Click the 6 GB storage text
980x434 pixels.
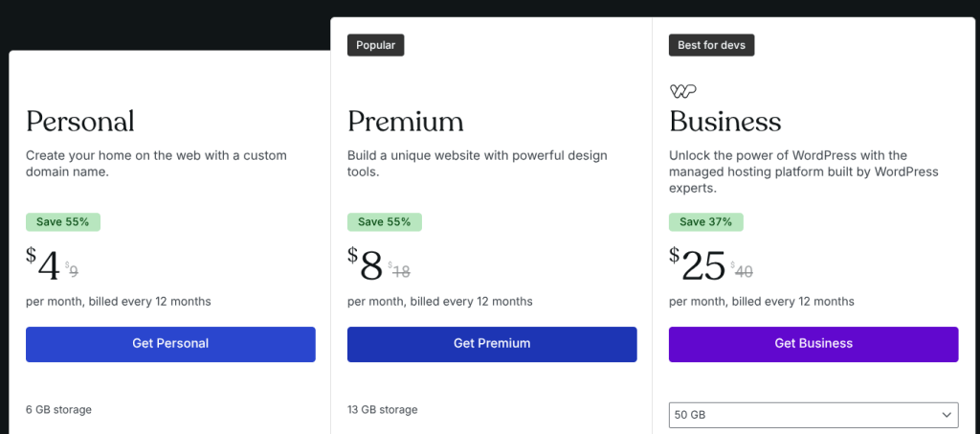pos(59,410)
